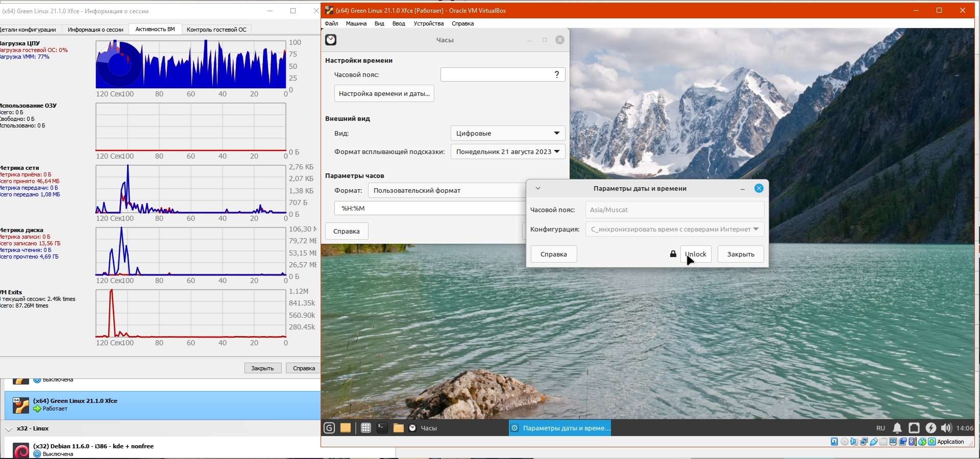Collapse the x32 - Linux group
This screenshot has width=980, height=459.
pos(9,429)
